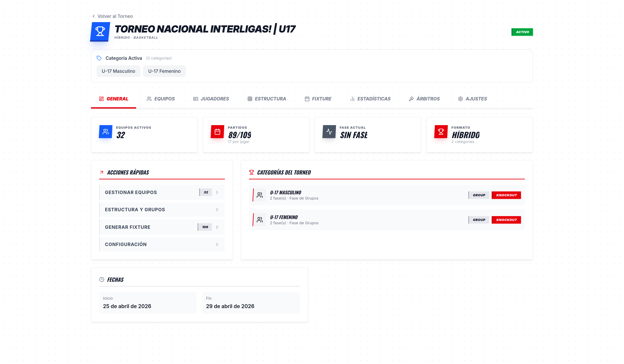Click the Group badge in U-17 Femenino row
The image size is (624, 364).
click(x=479, y=220)
